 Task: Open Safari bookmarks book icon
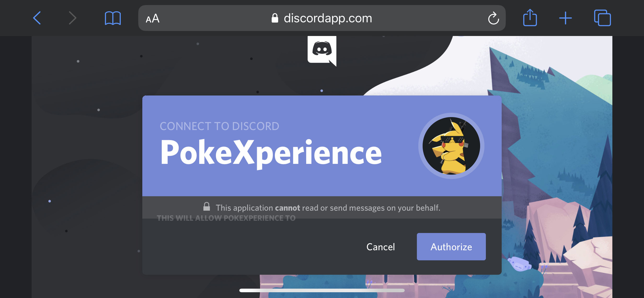pos(113,18)
